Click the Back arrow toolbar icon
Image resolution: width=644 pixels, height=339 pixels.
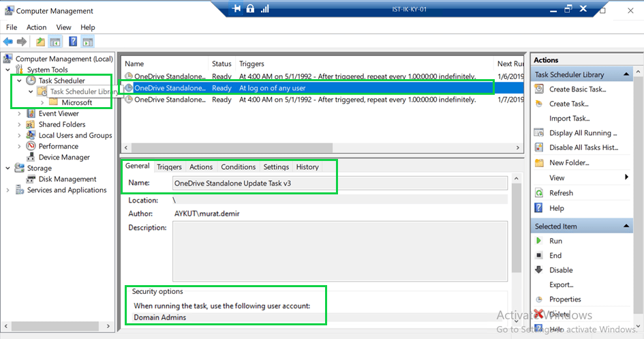click(8, 42)
